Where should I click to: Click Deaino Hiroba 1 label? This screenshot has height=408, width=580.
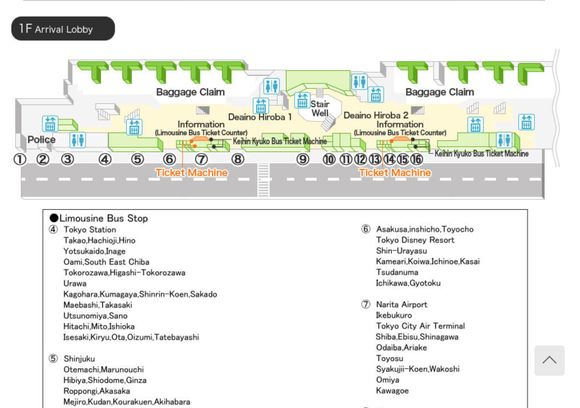tap(260, 117)
